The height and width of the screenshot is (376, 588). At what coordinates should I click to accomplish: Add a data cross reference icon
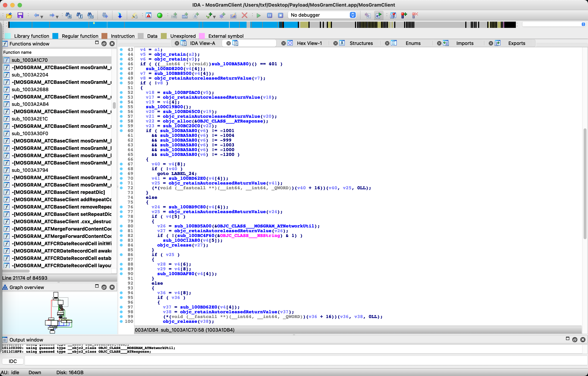click(x=185, y=15)
